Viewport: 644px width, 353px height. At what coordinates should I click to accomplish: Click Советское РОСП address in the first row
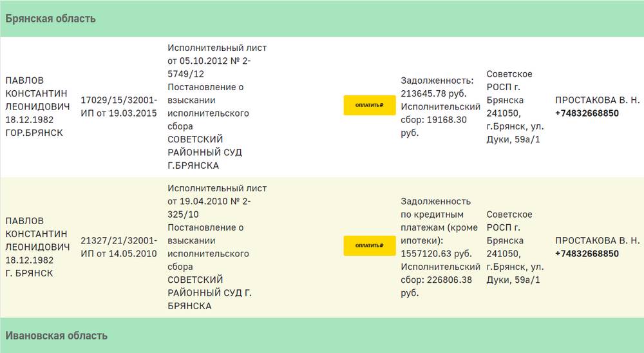515,107
